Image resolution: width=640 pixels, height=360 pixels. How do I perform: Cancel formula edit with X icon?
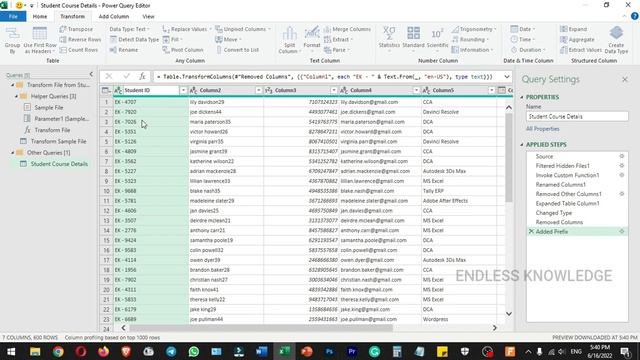pos(109,76)
